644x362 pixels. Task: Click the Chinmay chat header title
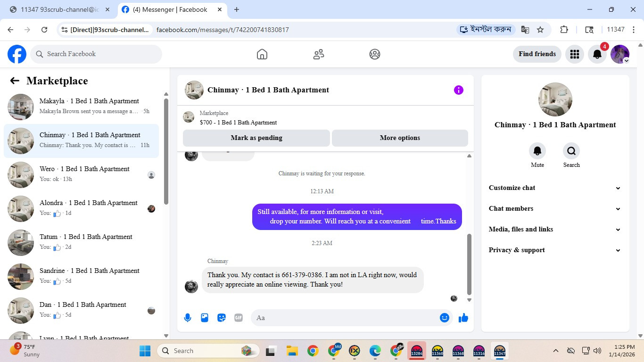point(268,90)
